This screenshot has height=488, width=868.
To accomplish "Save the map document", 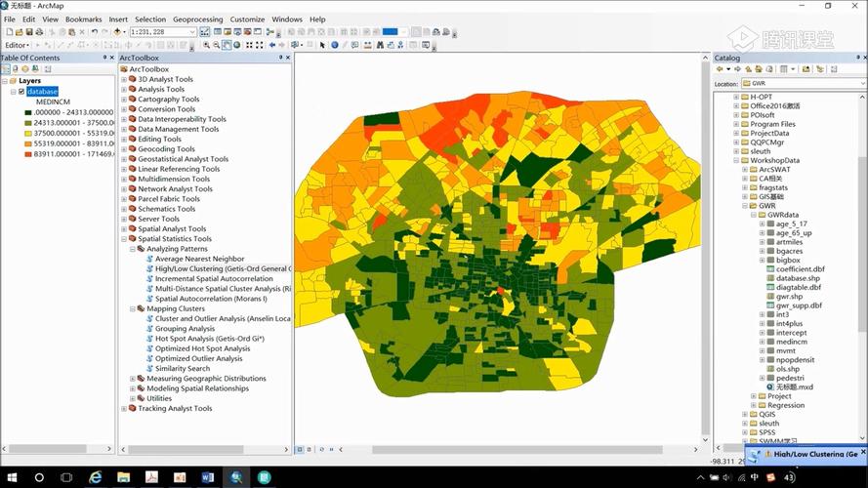I will tap(28, 32).
